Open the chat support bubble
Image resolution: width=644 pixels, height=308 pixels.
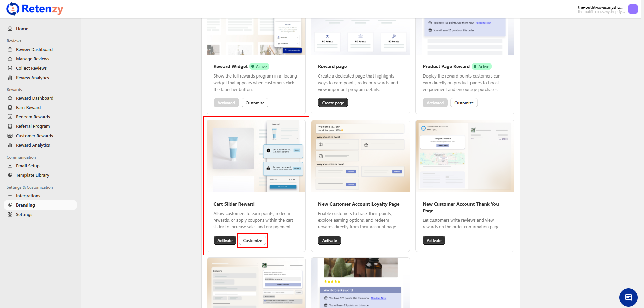(x=628, y=297)
